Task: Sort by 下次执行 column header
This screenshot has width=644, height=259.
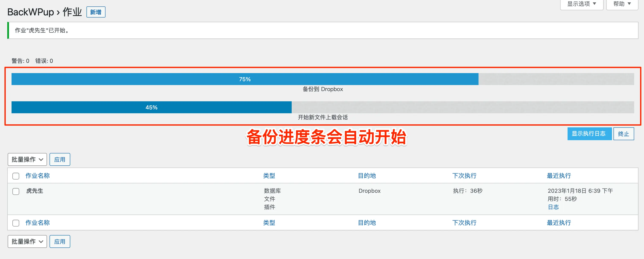Action: pos(464,176)
